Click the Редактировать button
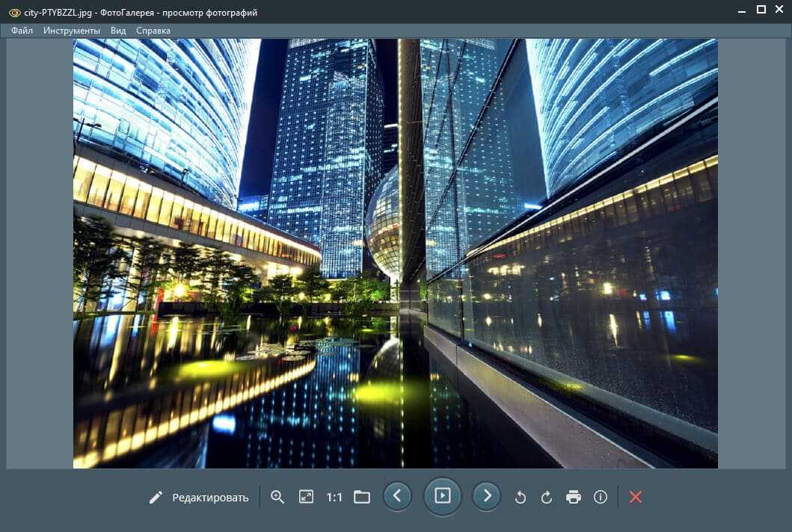The image size is (792, 532). click(x=199, y=497)
